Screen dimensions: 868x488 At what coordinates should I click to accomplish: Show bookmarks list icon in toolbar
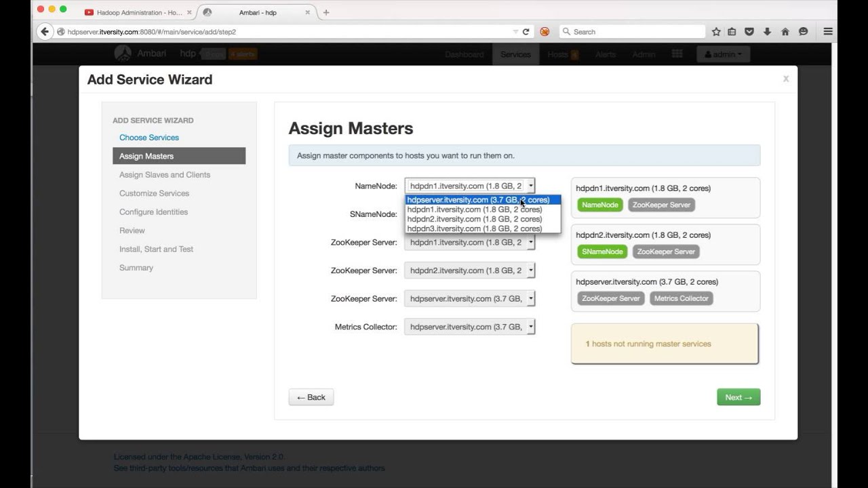(732, 31)
